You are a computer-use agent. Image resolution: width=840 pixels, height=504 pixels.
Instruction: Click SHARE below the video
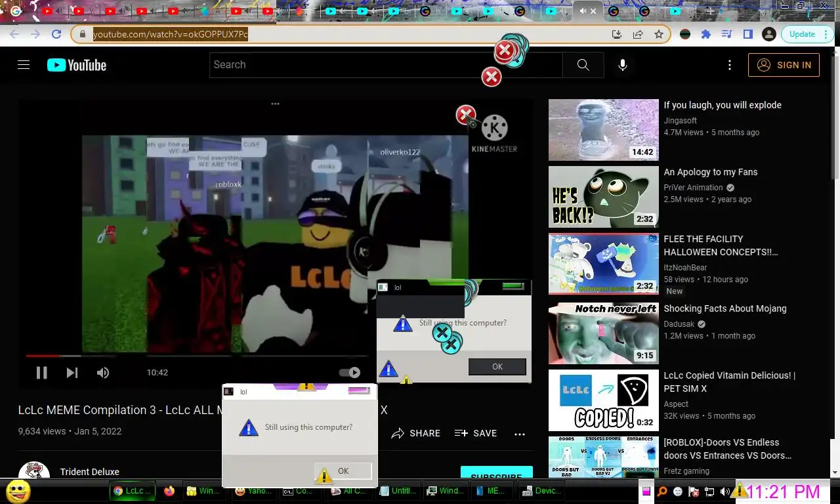416,433
